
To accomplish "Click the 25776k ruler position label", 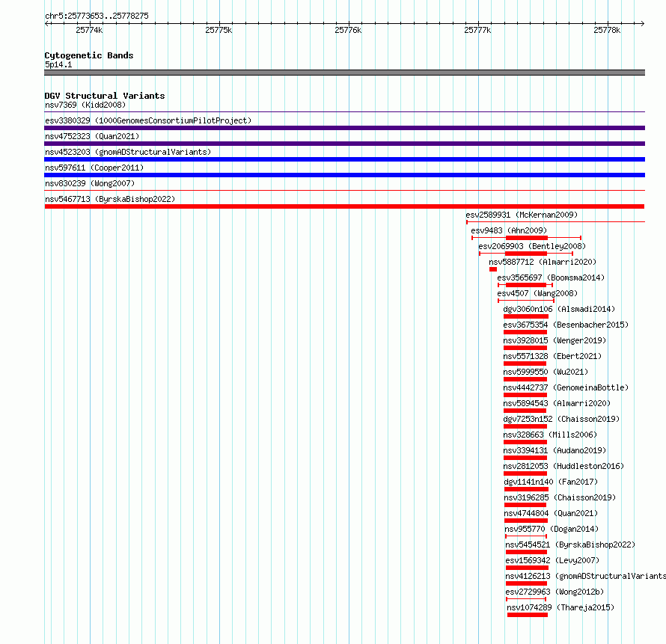I will pos(348,30).
